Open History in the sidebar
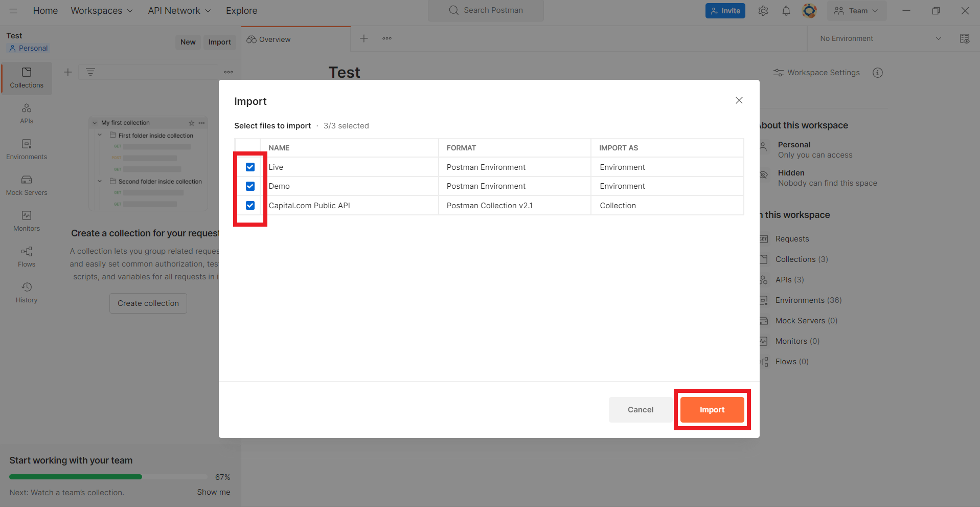This screenshot has height=507, width=980. (27, 293)
